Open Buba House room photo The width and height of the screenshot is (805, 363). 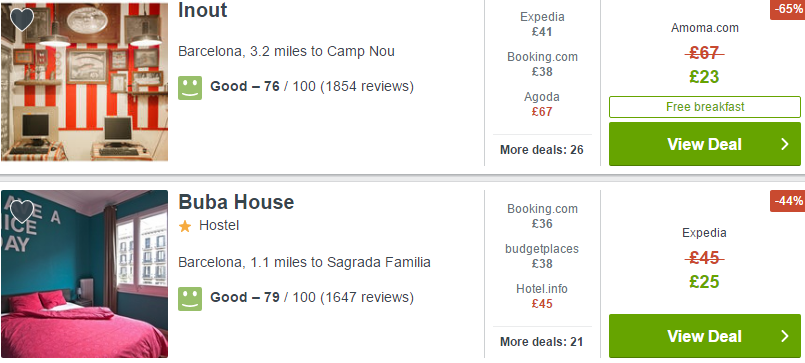[84, 274]
